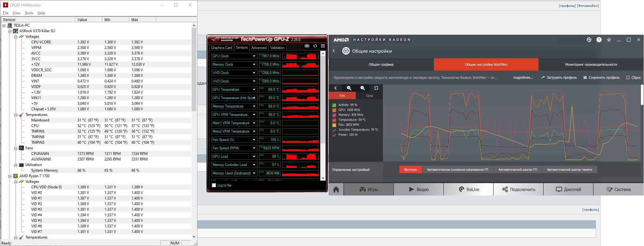This screenshot has height=246, width=644.
Task: Click Temperatures thermometer icon under ASRock X370
Action: tap(21, 115)
